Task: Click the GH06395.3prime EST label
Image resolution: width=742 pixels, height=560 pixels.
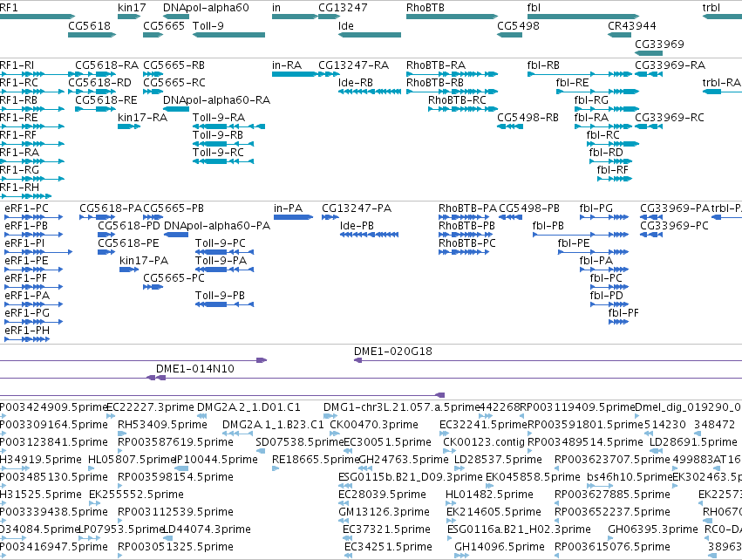Action: 653,529
